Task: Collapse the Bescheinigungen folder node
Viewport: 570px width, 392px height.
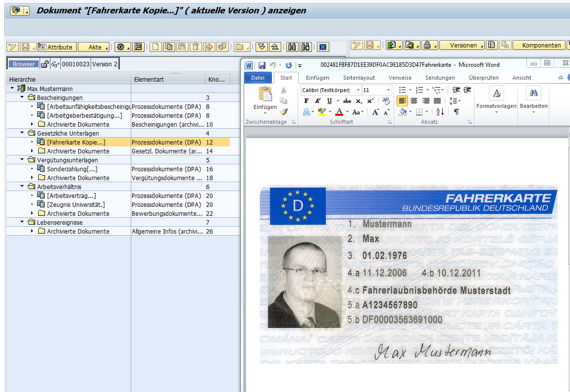Action: [22, 98]
